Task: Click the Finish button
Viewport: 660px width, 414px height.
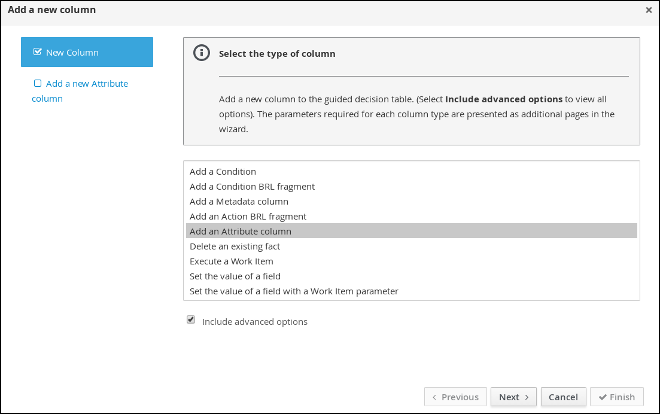Action: click(616, 397)
